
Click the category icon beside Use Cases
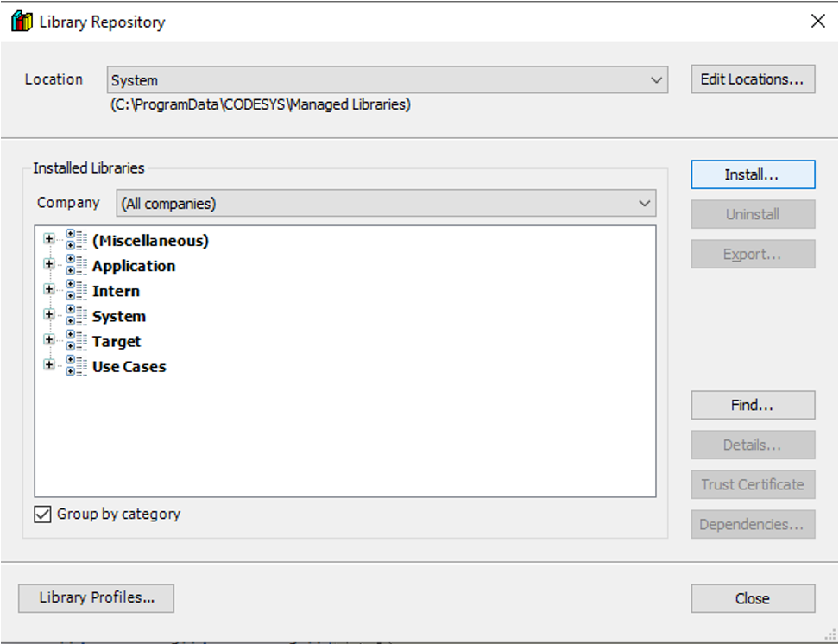pyautogui.click(x=76, y=366)
